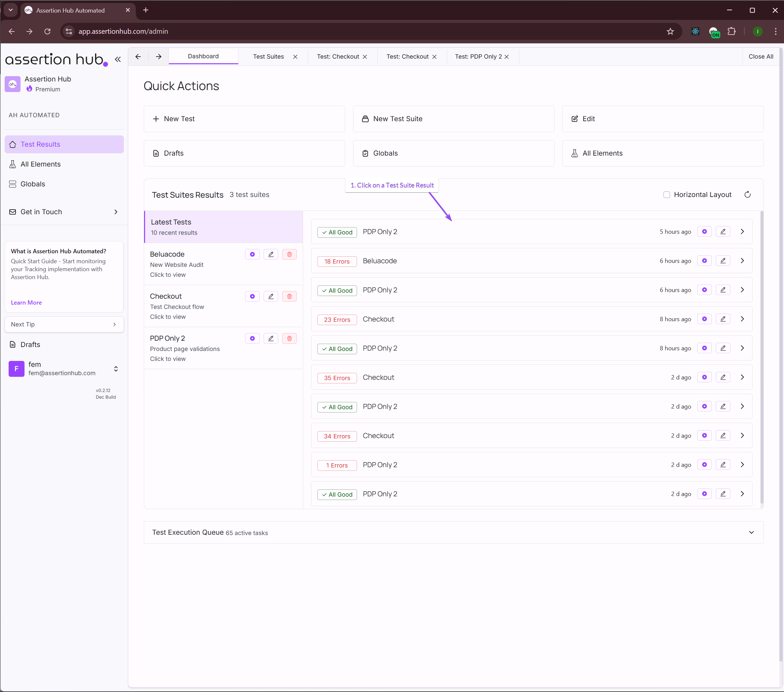Toggle the React DevTools extension icon
This screenshot has height=692, width=784.
click(695, 31)
